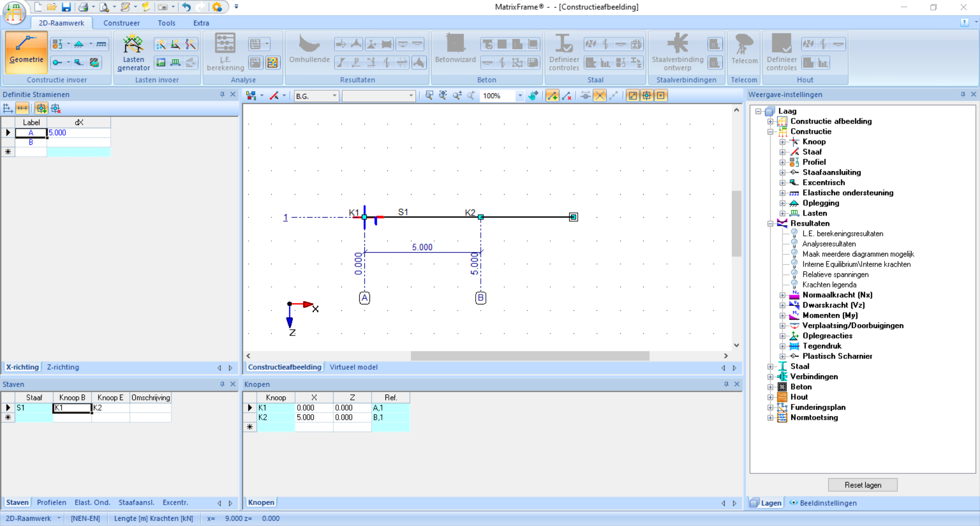Viewport: 980px width, 526px height.
Task: Click the horizontal scrollbar under the drawing canvas
Action: [529, 355]
